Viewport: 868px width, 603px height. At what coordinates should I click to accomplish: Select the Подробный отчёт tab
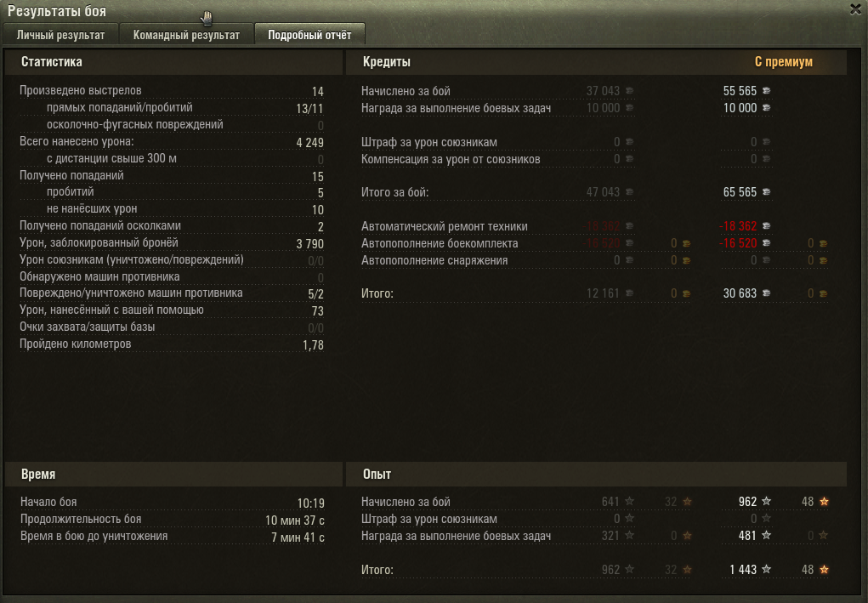(x=309, y=35)
